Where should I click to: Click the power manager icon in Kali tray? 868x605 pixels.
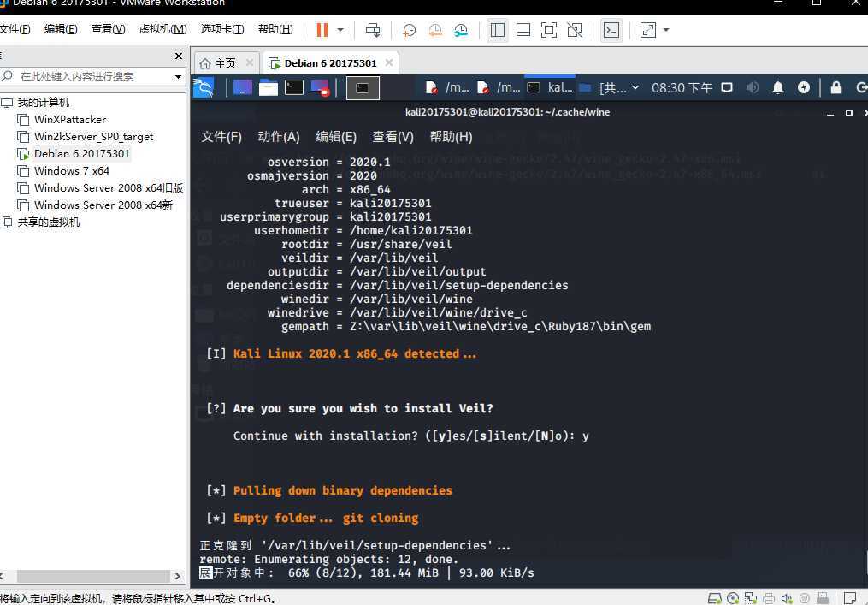(804, 87)
